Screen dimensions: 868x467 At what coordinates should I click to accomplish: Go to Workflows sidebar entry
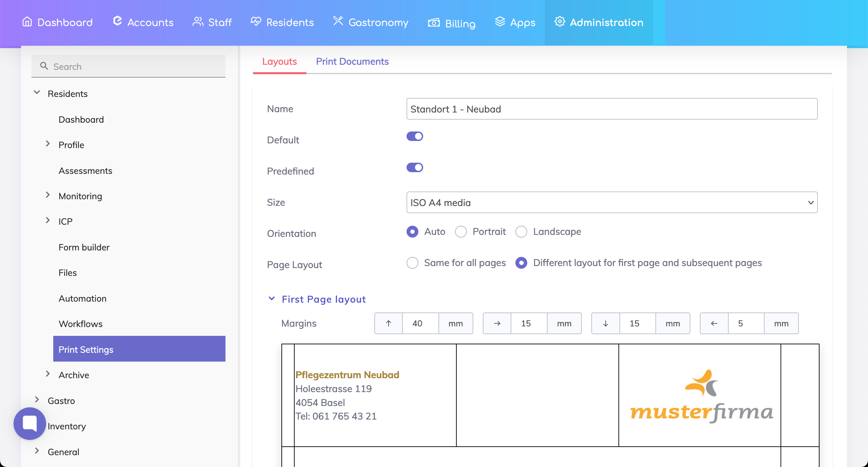tap(80, 324)
